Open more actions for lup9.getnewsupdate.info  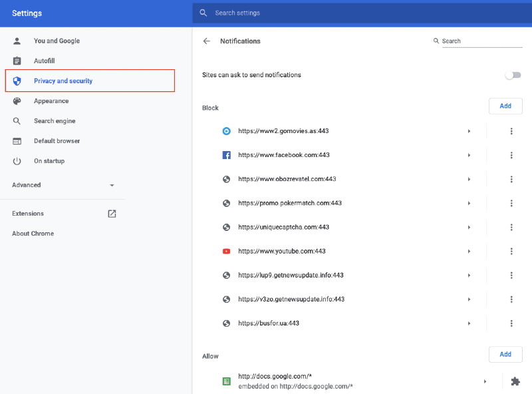coord(511,275)
